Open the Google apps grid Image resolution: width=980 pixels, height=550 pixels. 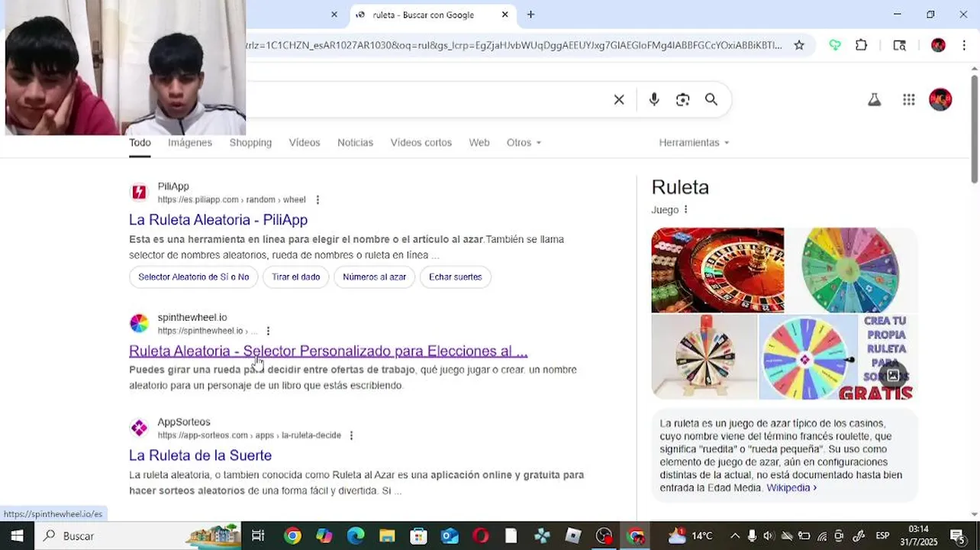click(908, 100)
